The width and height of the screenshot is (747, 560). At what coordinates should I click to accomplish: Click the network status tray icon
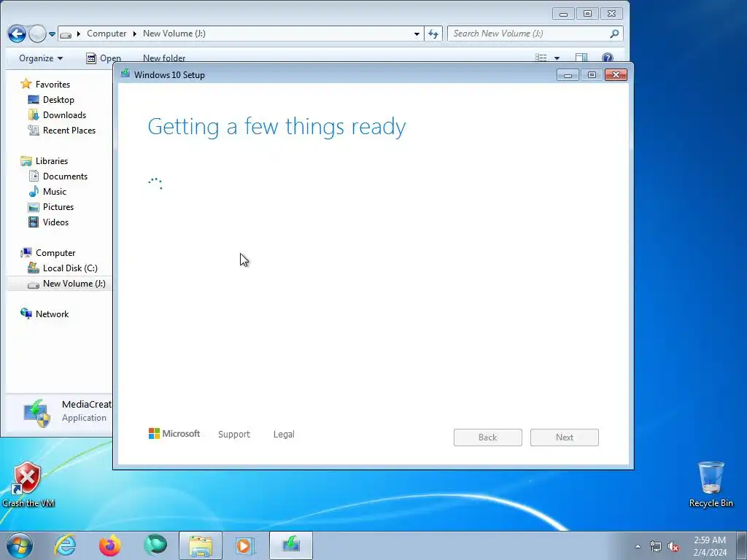(656, 546)
